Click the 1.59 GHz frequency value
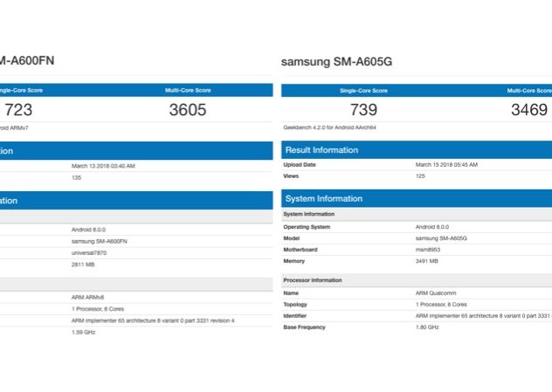This screenshot has height=392, width=552. [83, 332]
